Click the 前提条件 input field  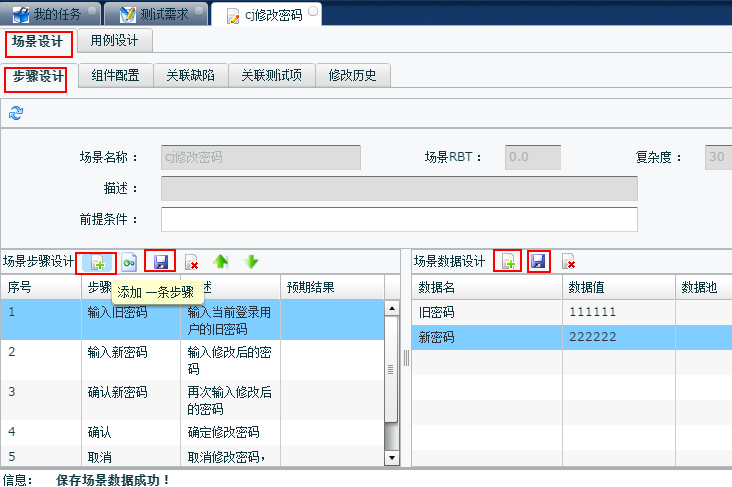398,219
